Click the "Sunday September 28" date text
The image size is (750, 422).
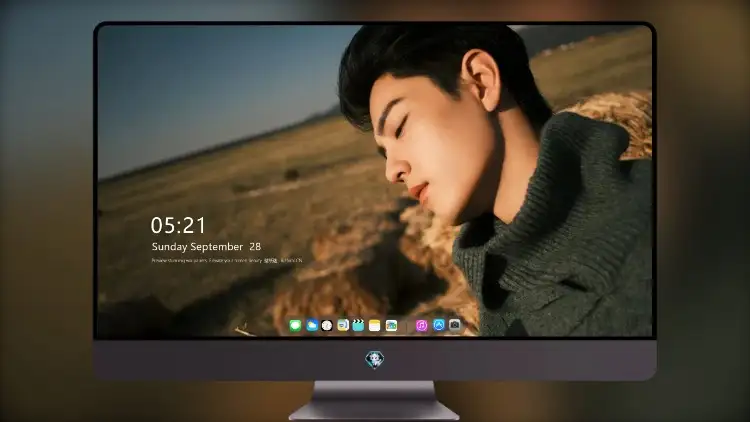[206, 247]
